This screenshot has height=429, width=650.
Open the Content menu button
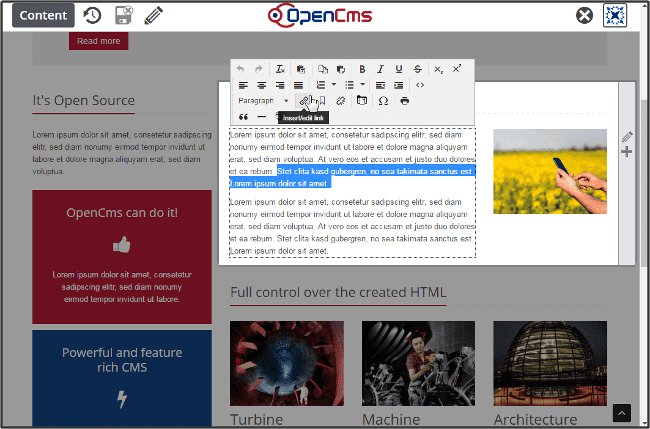43,15
